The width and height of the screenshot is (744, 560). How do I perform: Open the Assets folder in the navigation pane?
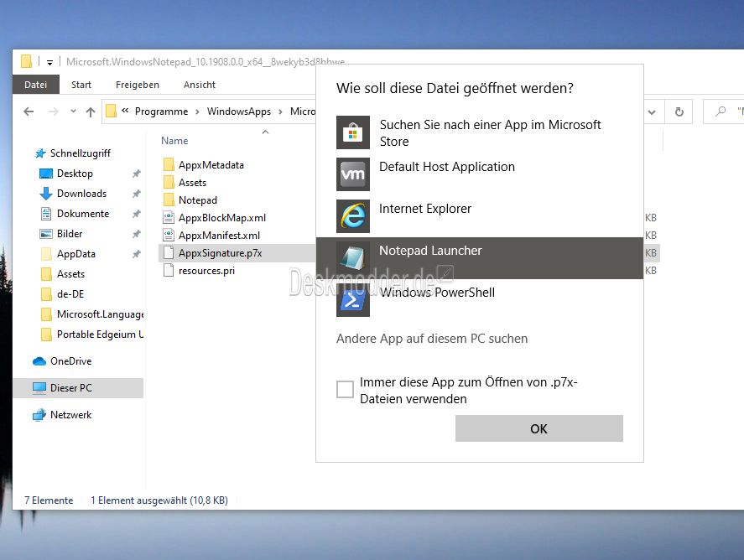pyautogui.click(x=70, y=274)
